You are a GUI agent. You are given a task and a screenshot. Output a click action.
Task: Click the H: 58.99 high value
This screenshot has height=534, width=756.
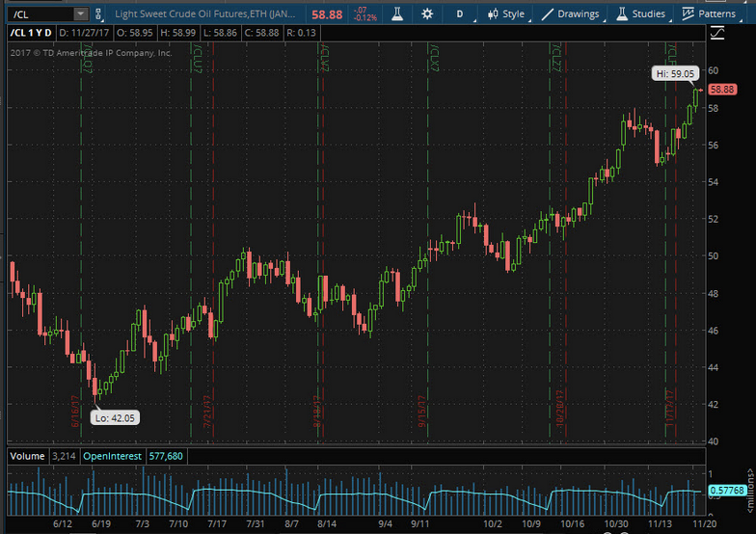pyautogui.click(x=177, y=33)
